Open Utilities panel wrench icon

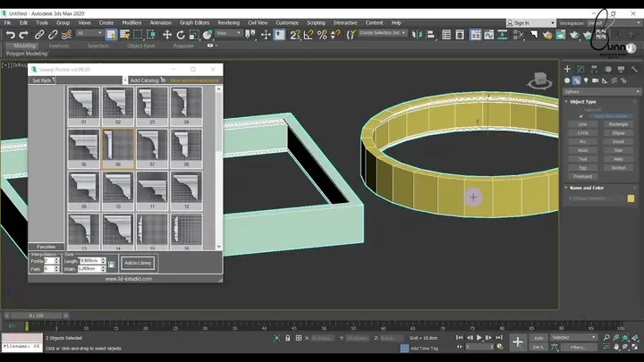coord(634,69)
